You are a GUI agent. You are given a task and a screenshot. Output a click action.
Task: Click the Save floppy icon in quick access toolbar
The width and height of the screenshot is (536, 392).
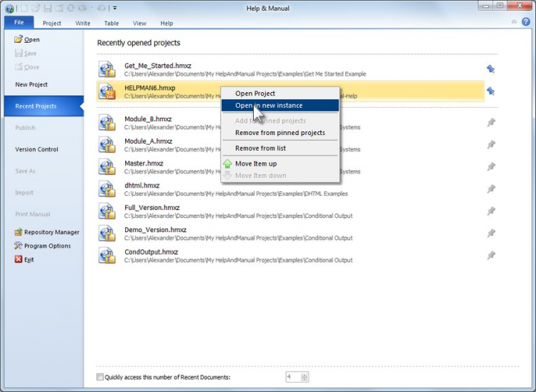(47, 8)
